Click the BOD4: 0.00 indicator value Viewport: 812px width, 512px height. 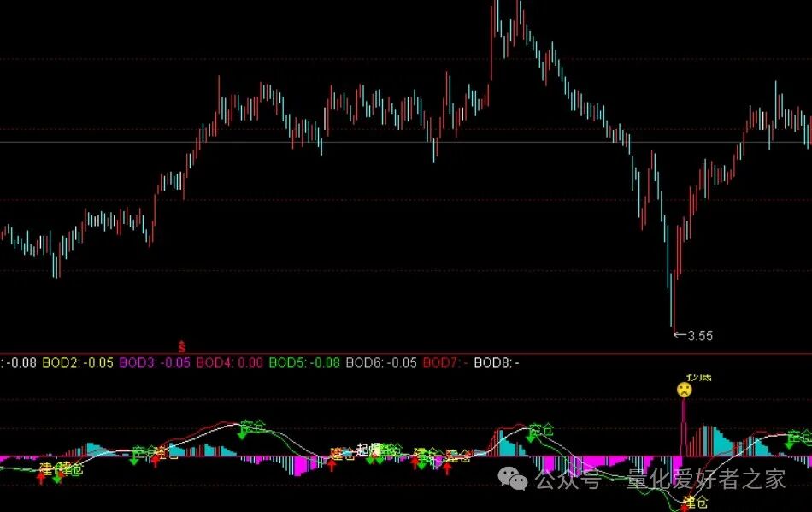click(x=229, y=362)
